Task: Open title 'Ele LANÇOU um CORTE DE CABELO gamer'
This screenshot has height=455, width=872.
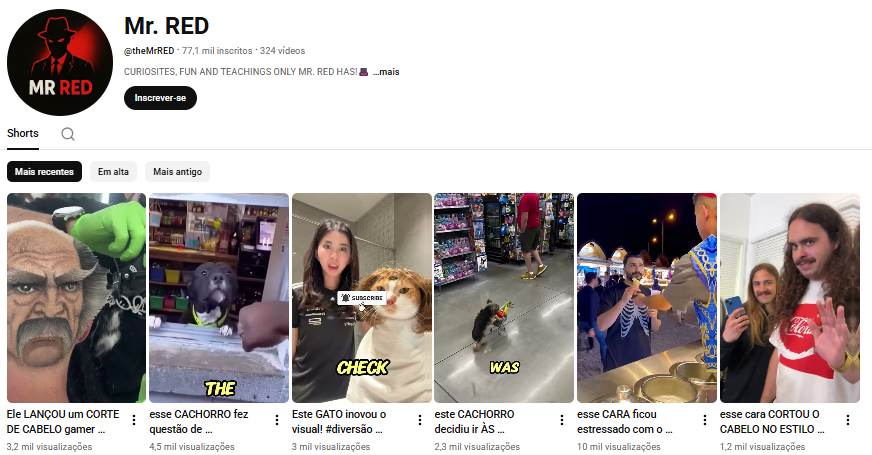Action: [63, 422]
